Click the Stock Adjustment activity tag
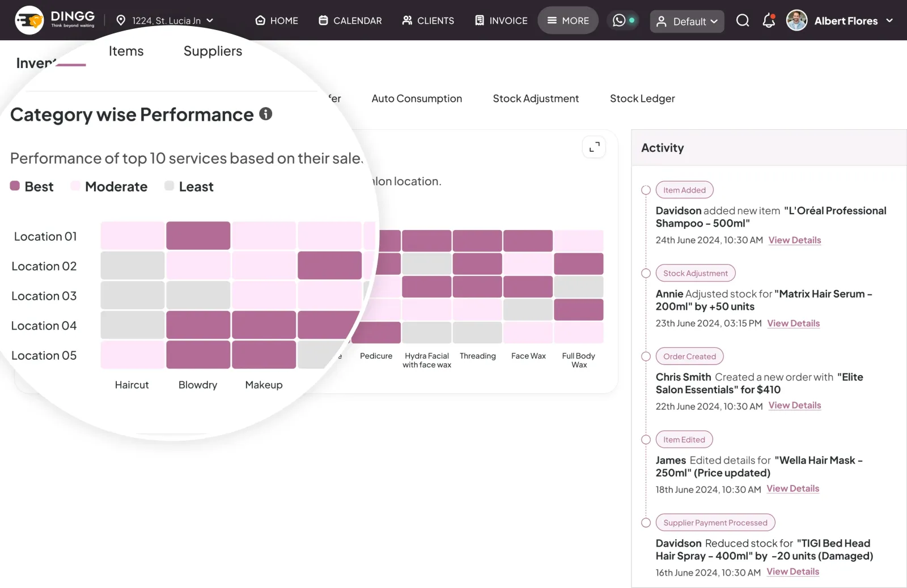The image size is (907, 588). [696, 273]
